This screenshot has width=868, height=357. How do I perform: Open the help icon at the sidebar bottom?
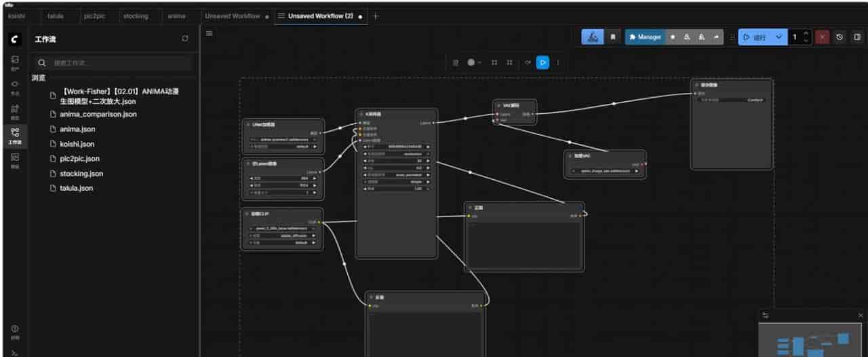tap(15, 331)
